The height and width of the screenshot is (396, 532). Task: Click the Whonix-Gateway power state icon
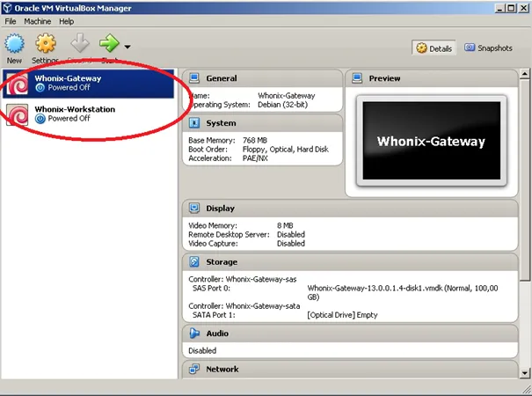[40, 88]
